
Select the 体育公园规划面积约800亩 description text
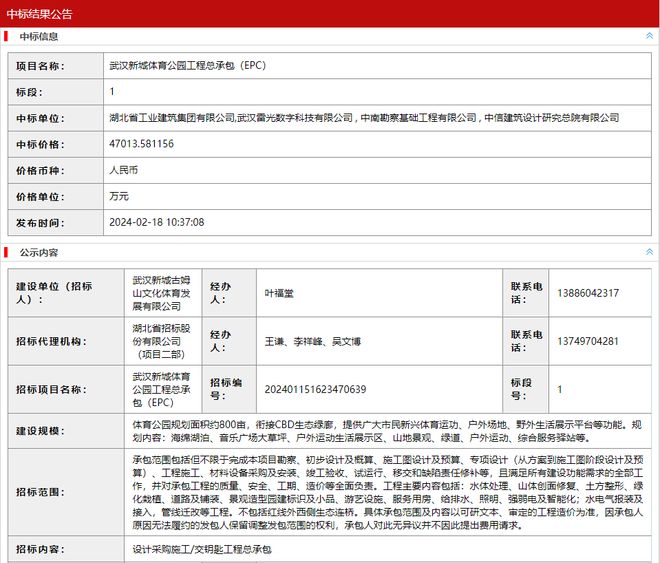tap(387, 431)
